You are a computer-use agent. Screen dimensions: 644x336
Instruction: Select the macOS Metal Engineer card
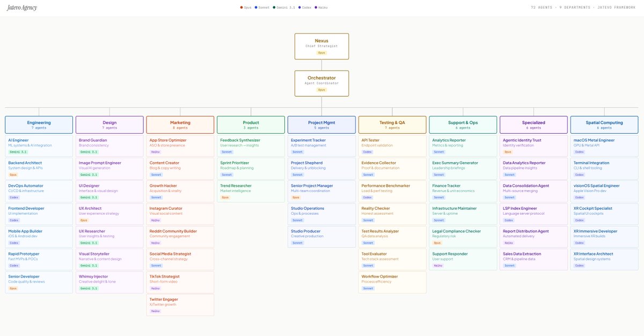coord(604,145)
